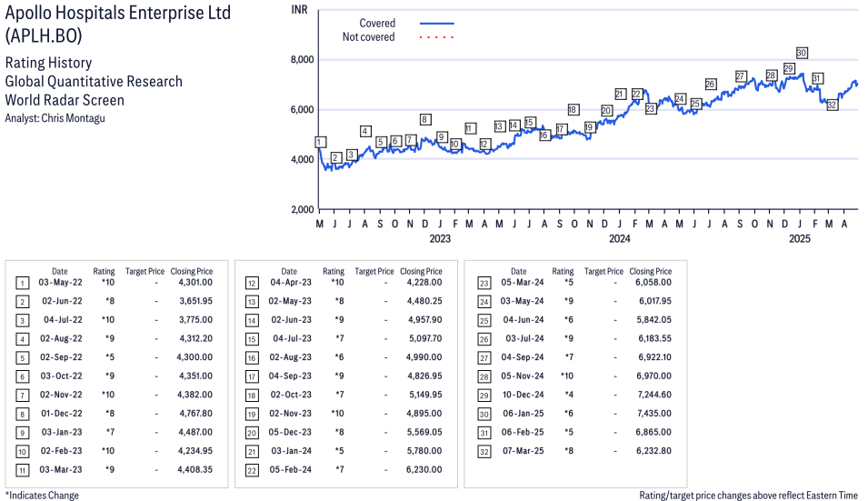Click closing price 6,017.95
868x501 pixels.
coord(655,301)
